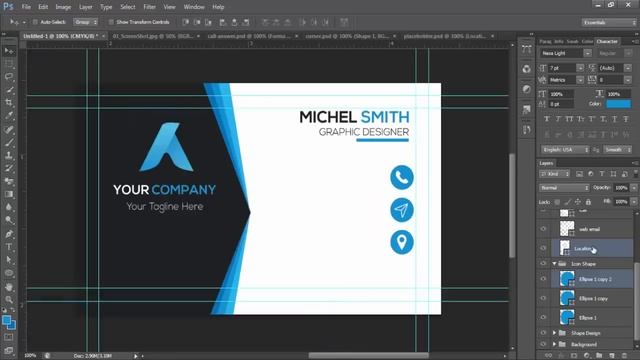The image size is (640, 360).
Task: Click the Create a new layer icon
Action: point(611,356)
